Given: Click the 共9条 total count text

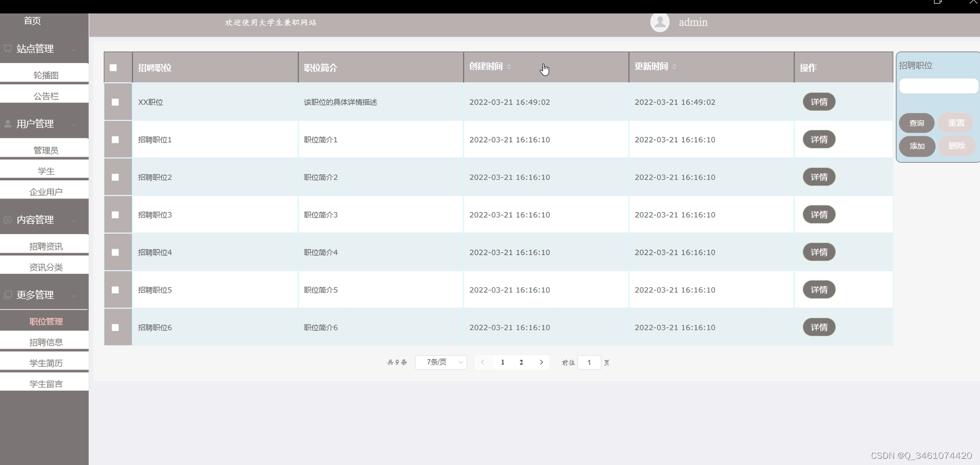Looking at the screenshot, I should tap(397, 363).
